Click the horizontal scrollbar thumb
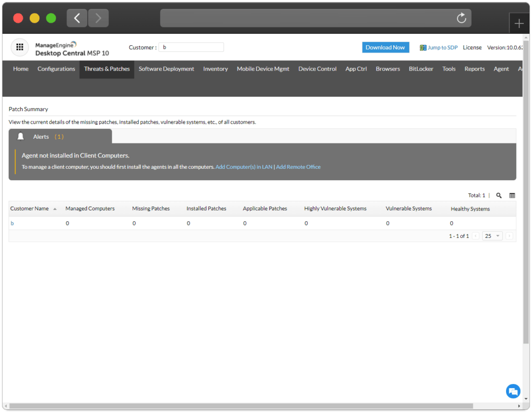Image resolution: width=532 pixels, height=412 pixels. 241,406
